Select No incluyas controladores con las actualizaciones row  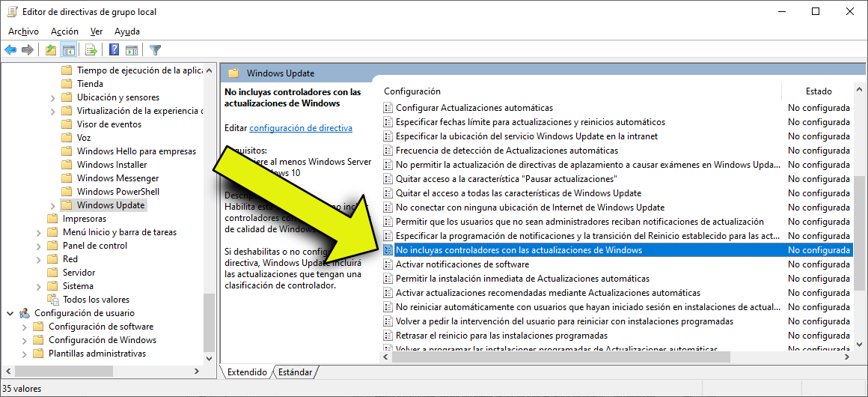617,250
